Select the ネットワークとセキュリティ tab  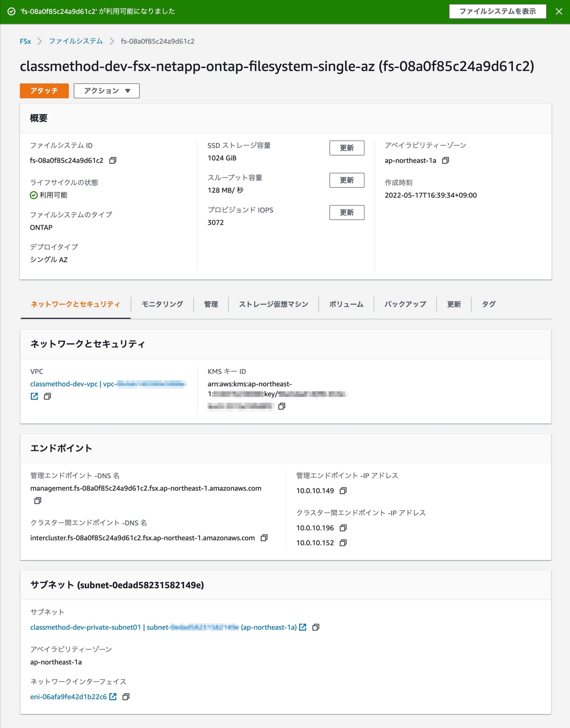click(75, 304)
